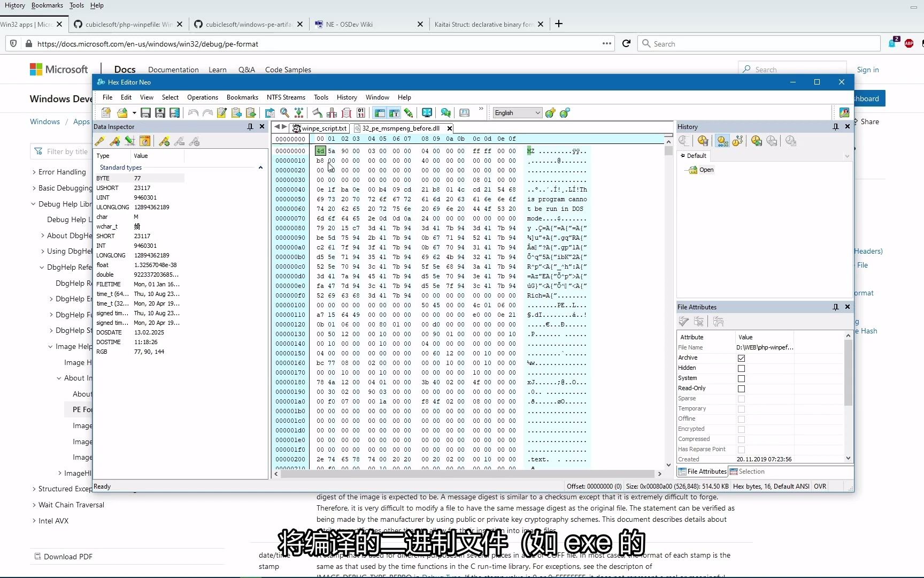Click the add type icon in Data Inspector

(164, 141)
